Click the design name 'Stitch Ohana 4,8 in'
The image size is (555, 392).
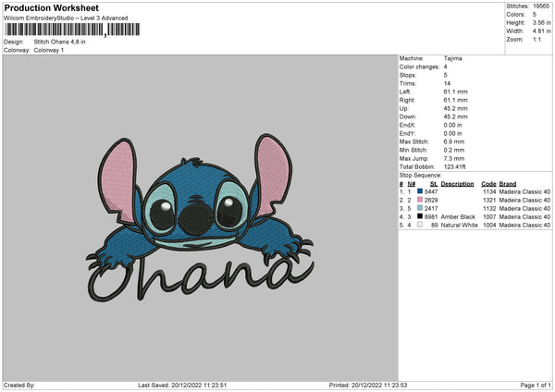pyautogui.click(x=59, y=42)
